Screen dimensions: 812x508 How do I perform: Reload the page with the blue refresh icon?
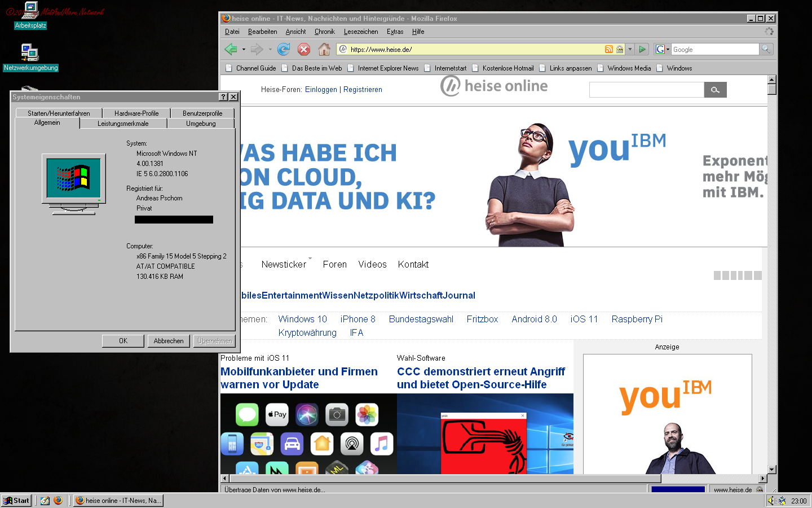[284, 49]
